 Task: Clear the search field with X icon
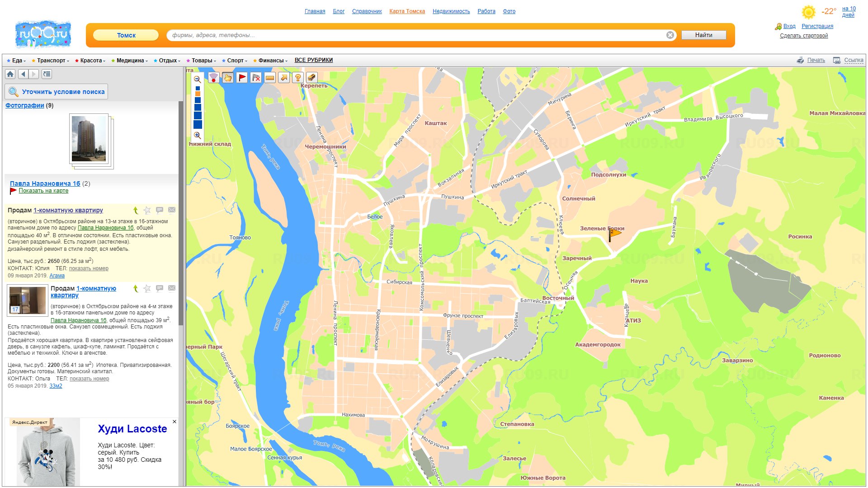(670, 35)
